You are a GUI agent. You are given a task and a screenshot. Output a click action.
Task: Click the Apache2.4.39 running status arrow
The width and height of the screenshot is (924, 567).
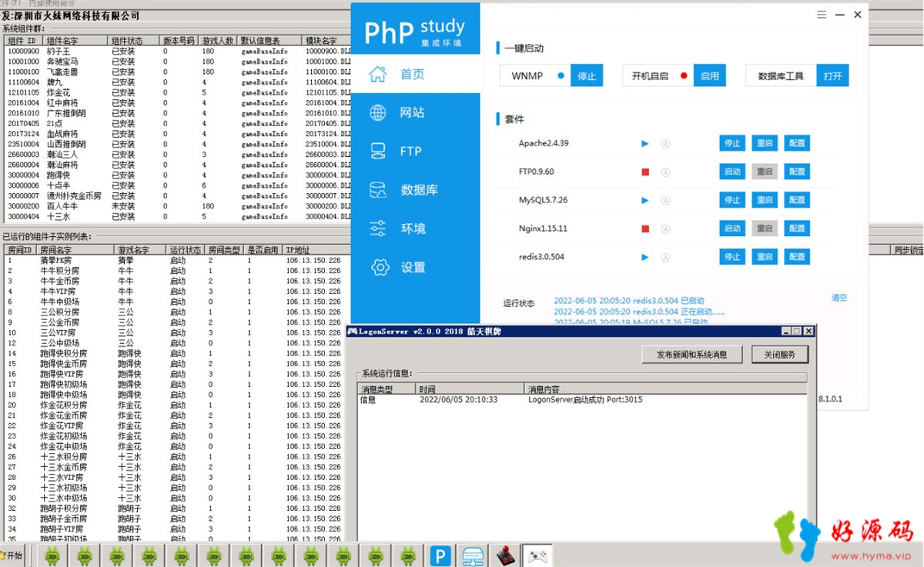(x=645, y=143)
